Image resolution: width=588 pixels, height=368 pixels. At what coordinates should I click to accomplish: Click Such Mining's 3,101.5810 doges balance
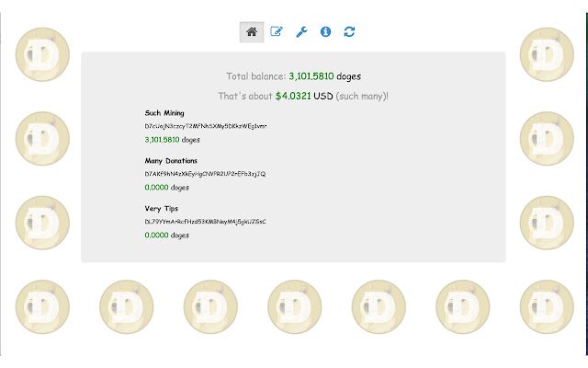click(172, 140)
